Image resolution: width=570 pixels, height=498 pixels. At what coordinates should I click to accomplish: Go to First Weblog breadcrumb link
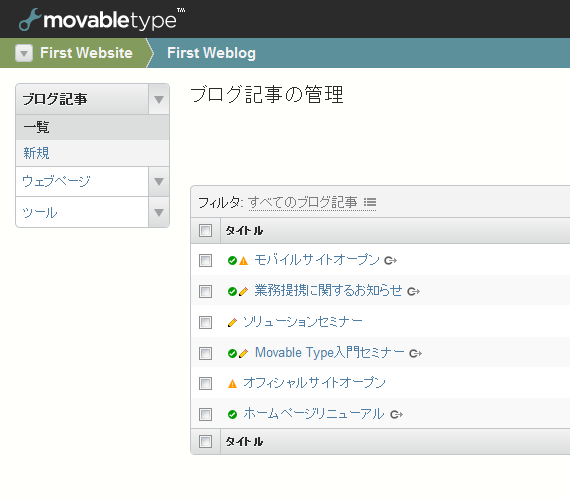[x=212, y=53]
